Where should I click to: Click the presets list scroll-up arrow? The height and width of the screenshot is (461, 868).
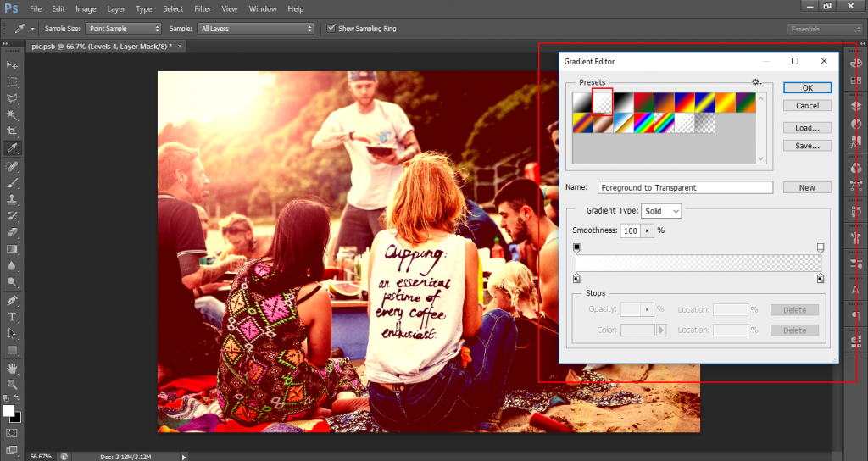(761, 98)
